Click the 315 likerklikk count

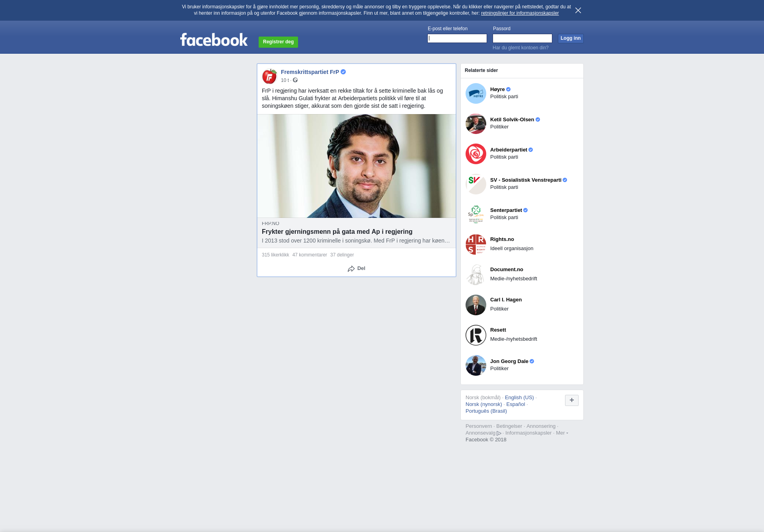click(x=275, y=255)
